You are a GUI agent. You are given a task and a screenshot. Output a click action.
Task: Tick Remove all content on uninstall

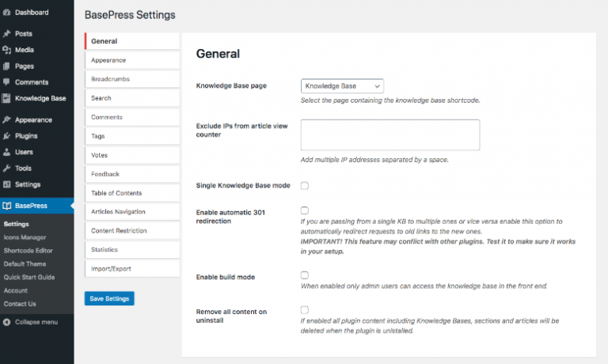tap(305, 309)
